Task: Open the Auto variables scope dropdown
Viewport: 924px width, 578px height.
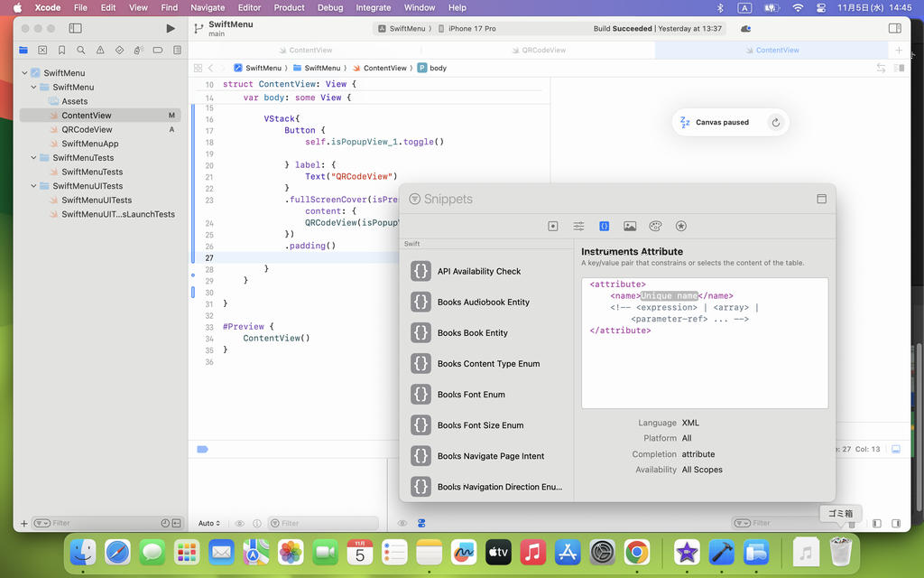Action: point(210,523)
